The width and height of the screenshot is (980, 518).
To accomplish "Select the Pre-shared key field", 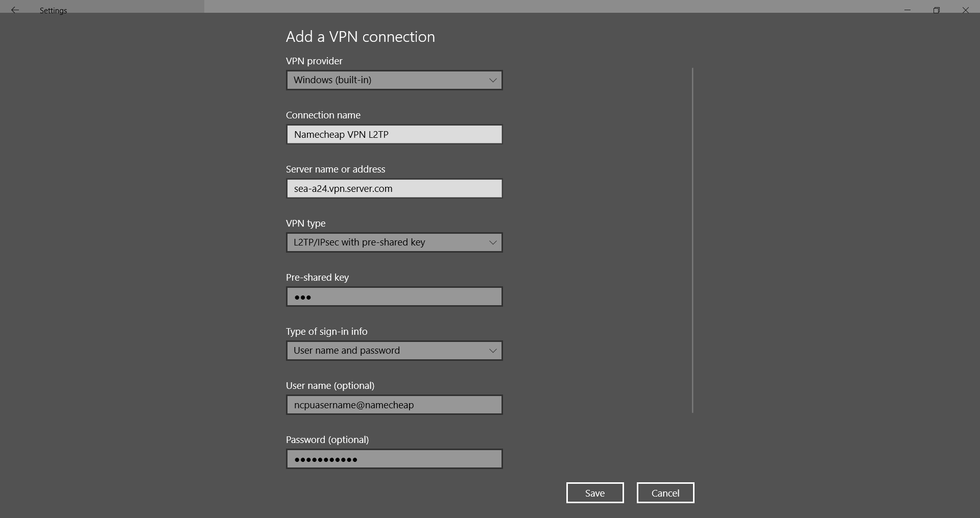I will (x=394, y=297).
